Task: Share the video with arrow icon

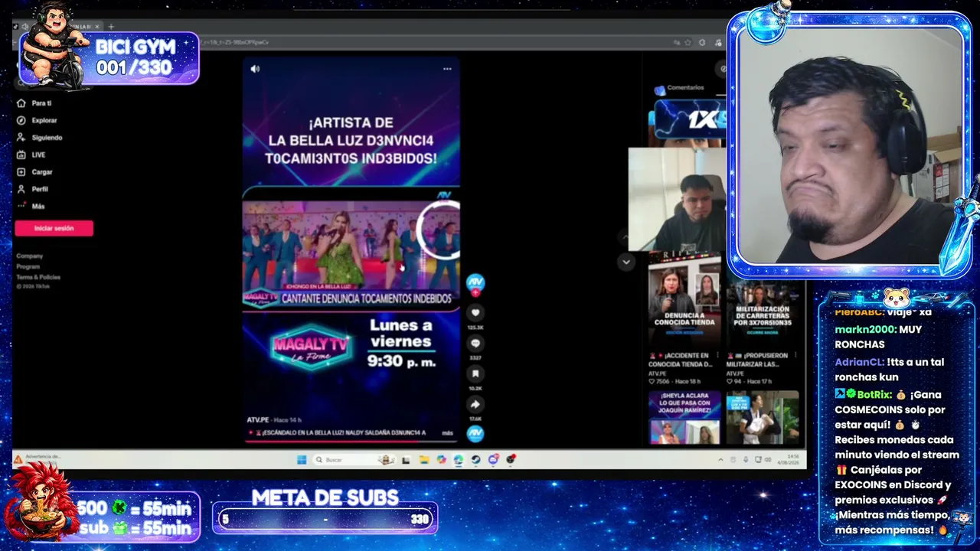Action: tap(475, 405)
